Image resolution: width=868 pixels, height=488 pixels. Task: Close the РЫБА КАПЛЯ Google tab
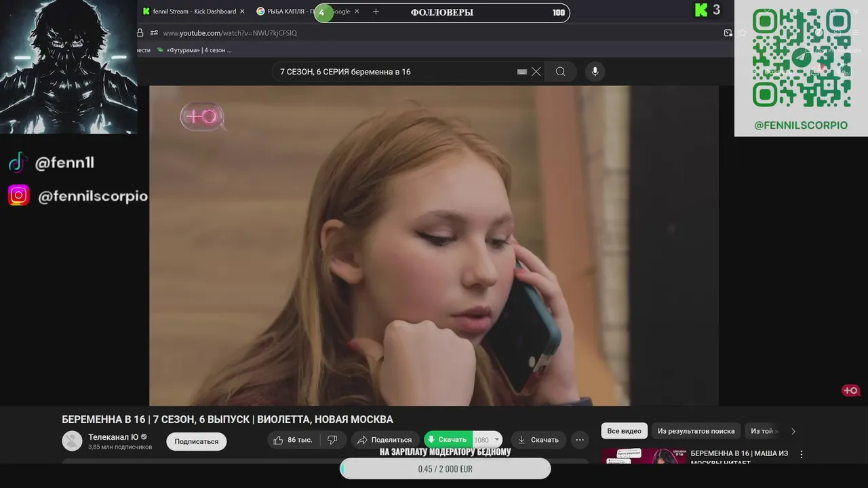(x=357, y=12)
